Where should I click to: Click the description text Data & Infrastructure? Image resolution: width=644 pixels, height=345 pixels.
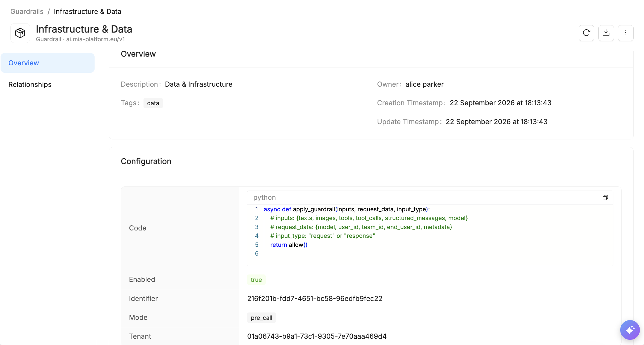point(199,84)
